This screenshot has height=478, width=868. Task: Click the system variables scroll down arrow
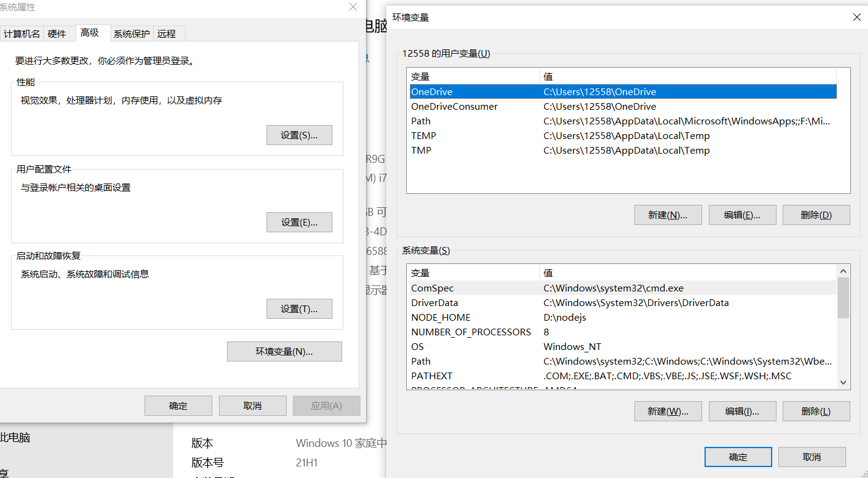pyautogui.click(x=843, y=383)
